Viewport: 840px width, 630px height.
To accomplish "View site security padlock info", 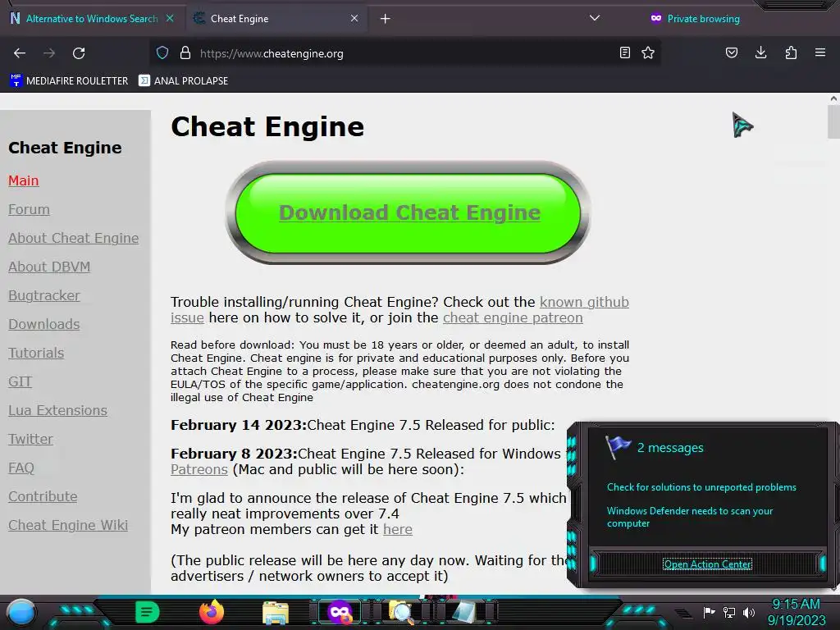I will coord(185,53).
